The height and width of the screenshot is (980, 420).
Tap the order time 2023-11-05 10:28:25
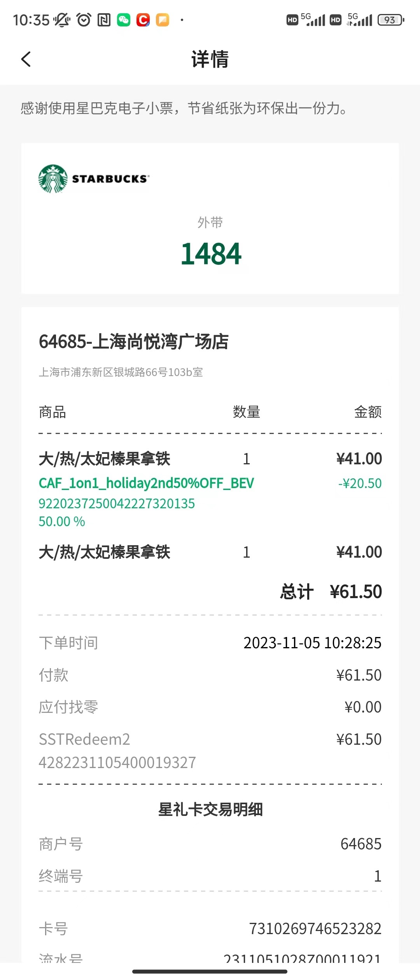point(312,643)
